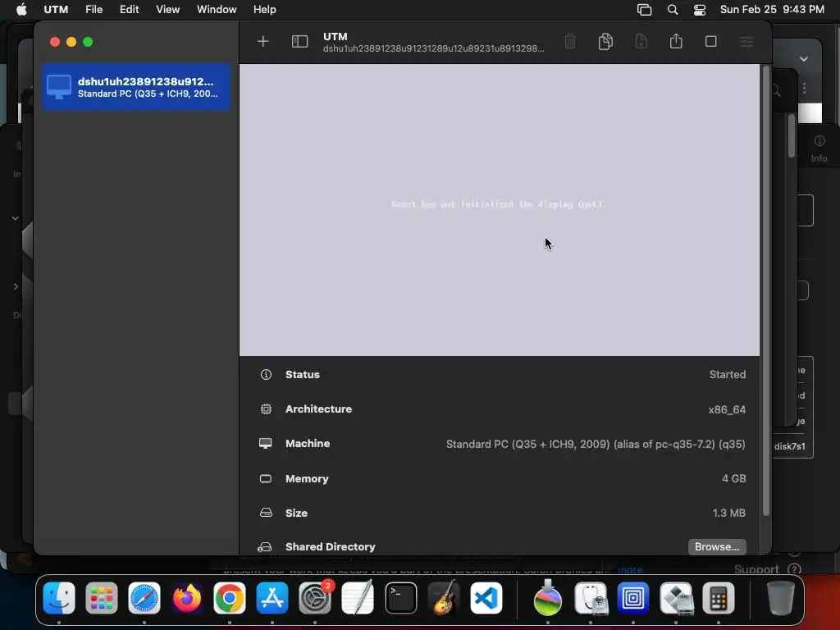840x630 pixels.
Task: Share the VM using share icon
Action: 676,41
